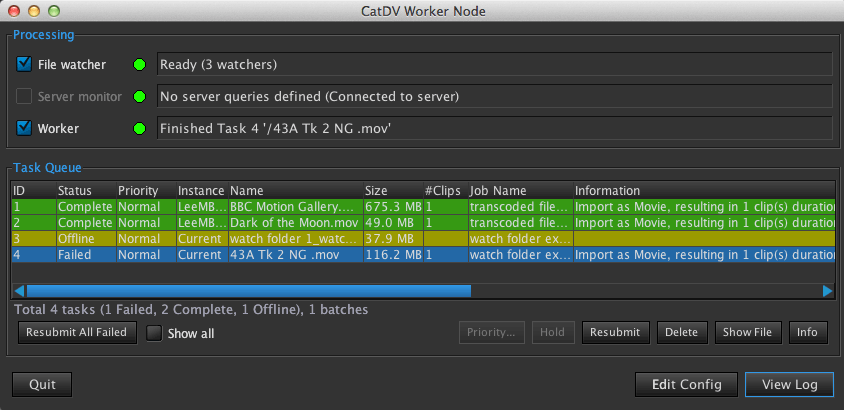
Task: Select the Offline watch folder task row
Action: pyautogui.click(x=290, y=239)
